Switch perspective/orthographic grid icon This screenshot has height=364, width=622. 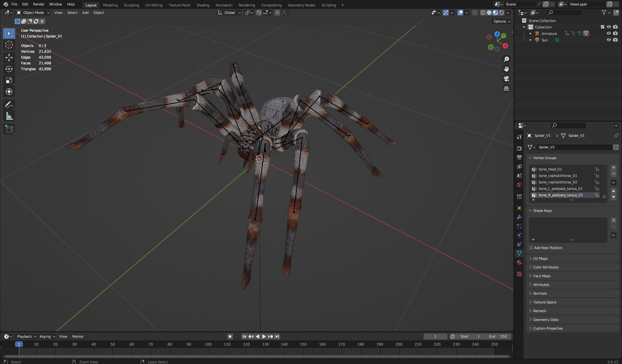click(506, 88)
